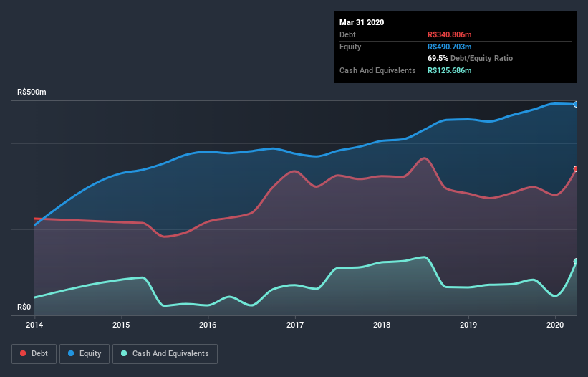Click the Equity label in tooltip

point(350,47)
